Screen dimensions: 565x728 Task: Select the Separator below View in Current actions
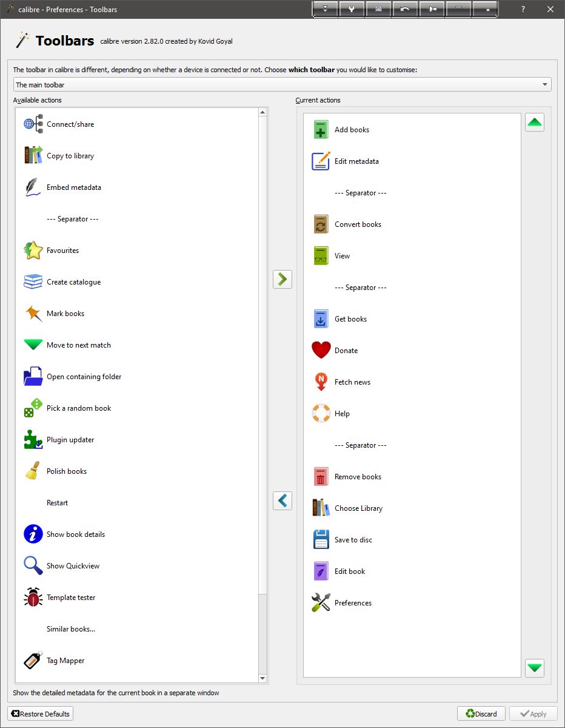[x=361, y=288]
